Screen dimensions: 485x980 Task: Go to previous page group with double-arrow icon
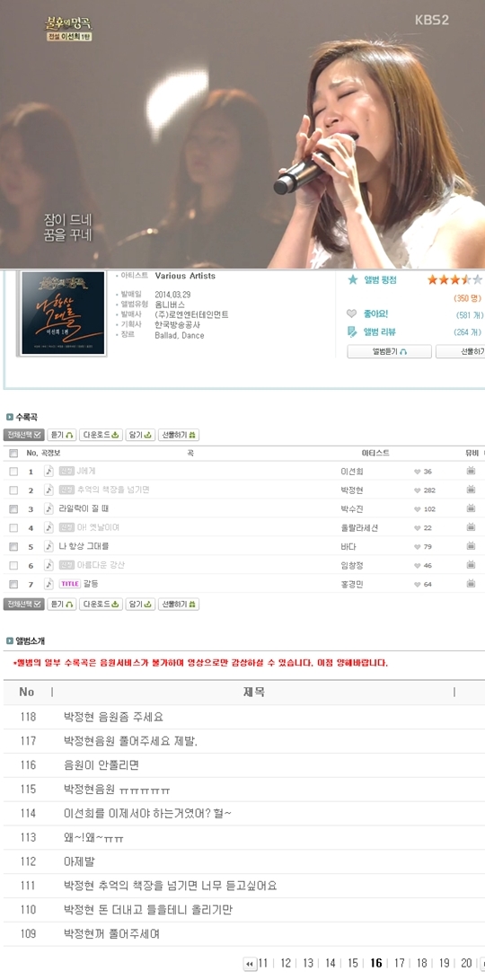click(250, 964)
